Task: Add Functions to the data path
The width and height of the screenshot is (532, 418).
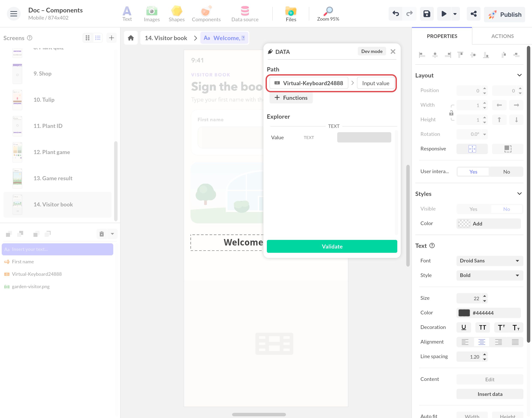Action: click(291, 98)
